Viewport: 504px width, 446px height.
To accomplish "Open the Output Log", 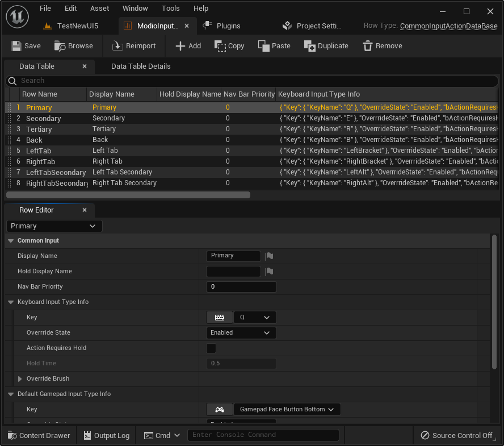I will click(x=106, y=435).
